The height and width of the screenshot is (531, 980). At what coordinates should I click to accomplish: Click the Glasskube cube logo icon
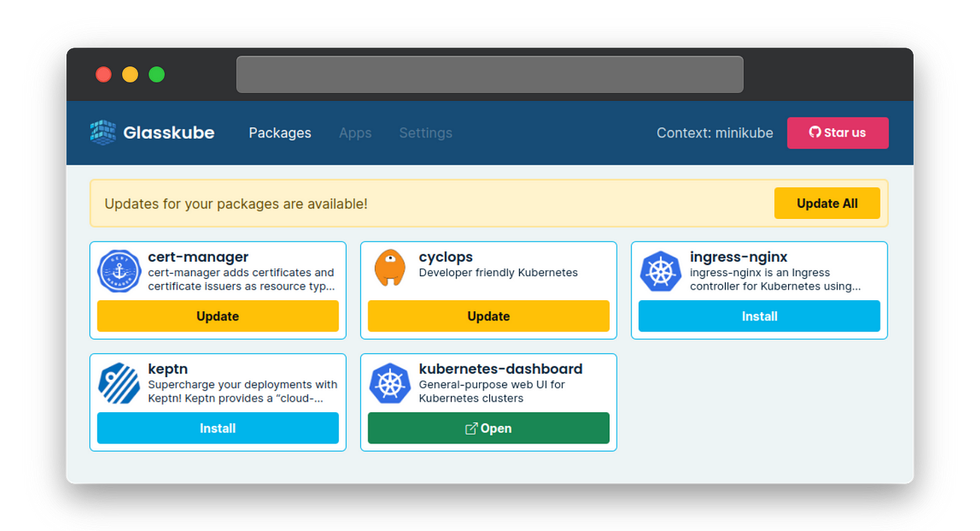103,133
